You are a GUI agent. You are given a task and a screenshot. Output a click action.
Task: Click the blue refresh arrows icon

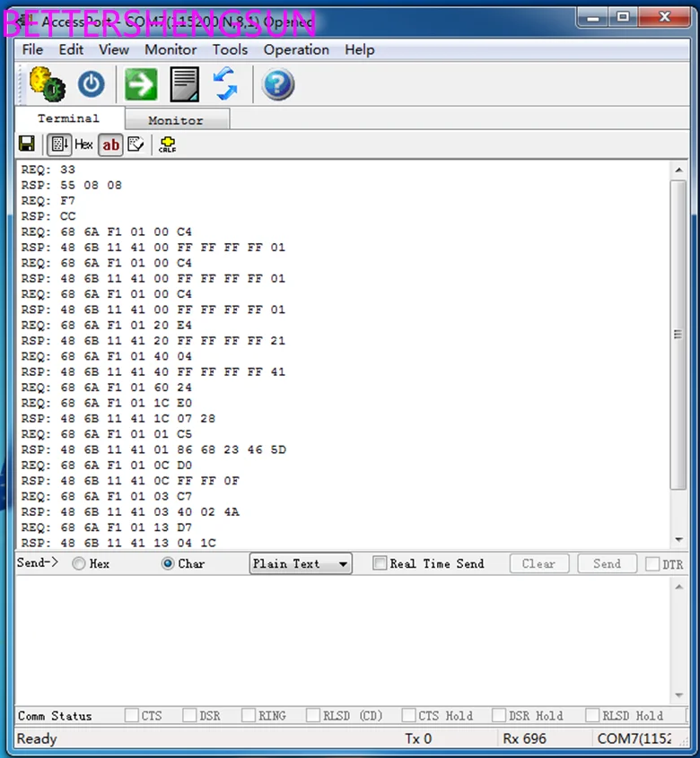click(226, 84)
